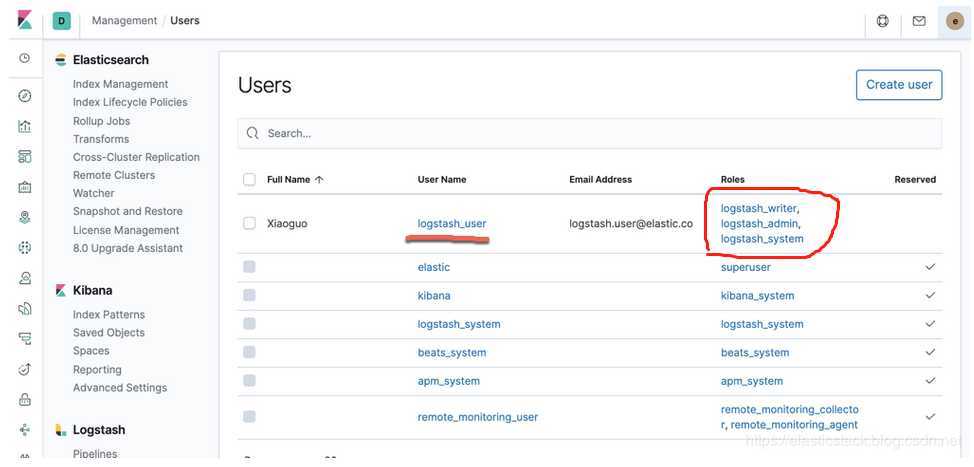Open Cross-Cluster Replication
The width and height of the screenshot is (974, 467).
tap(136, 157)
